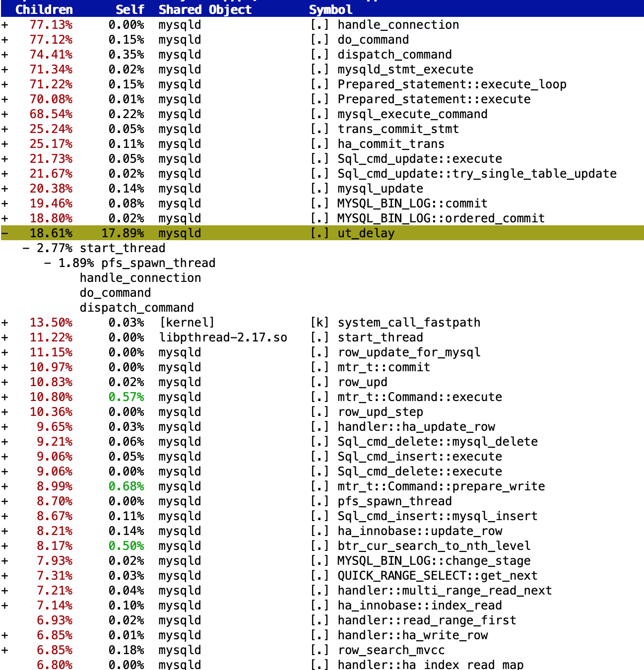The width and height of the screenshot is (644, 670).
Task: Select the btr_cur_search_to_nth_level symbol
Action: [x=434, y=546]
